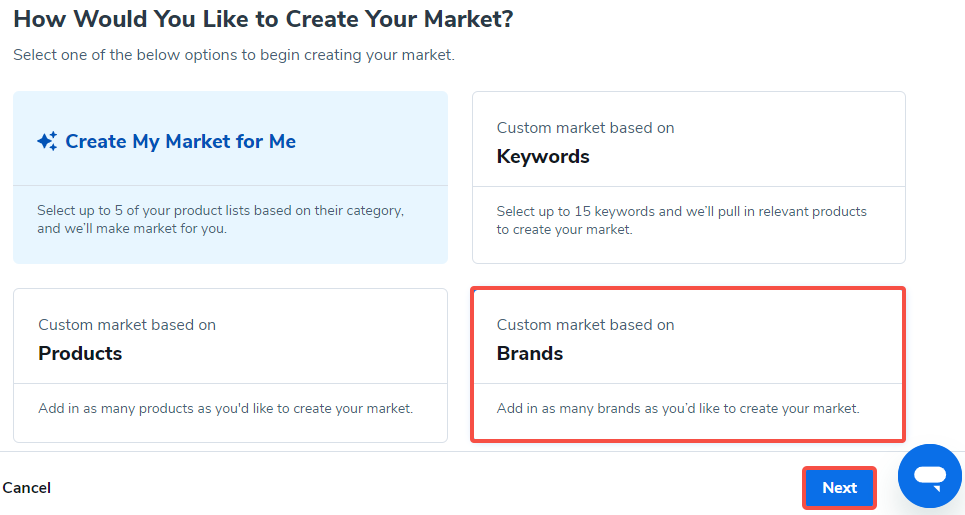The height and width of the screenshot is (515, 965).
Task: Select the Brands market heading
Action: coord(530,353)
